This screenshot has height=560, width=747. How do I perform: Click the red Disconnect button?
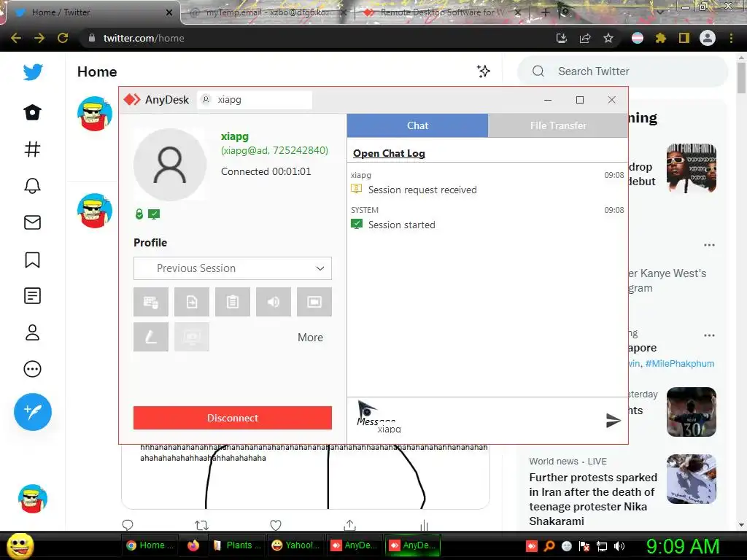[x=233, y=418]
